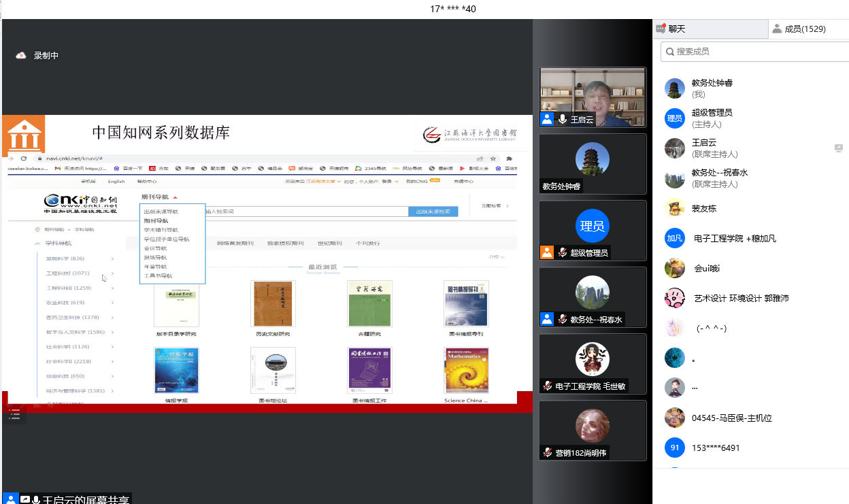Viewport: 849px width, 504px height.
Task: Click the muted microphone icon on 超级管理员 tile
Action: (x=562, y=253)
